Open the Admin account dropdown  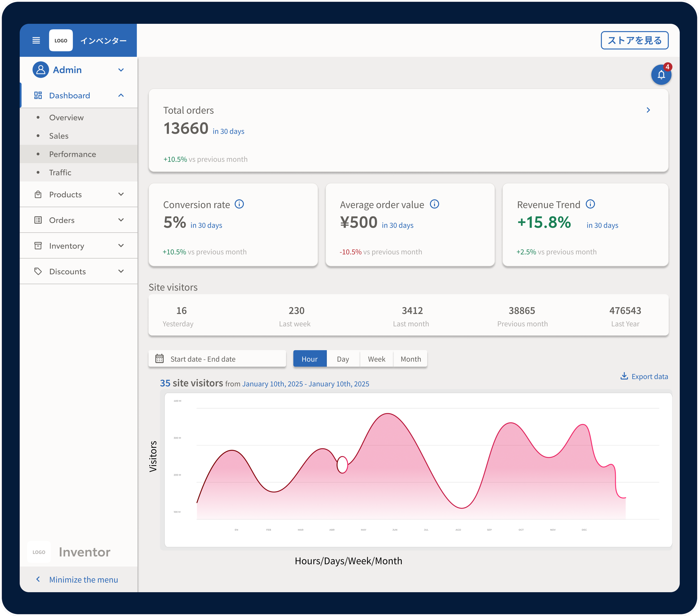pyautogui.click(x=121, y=70)
